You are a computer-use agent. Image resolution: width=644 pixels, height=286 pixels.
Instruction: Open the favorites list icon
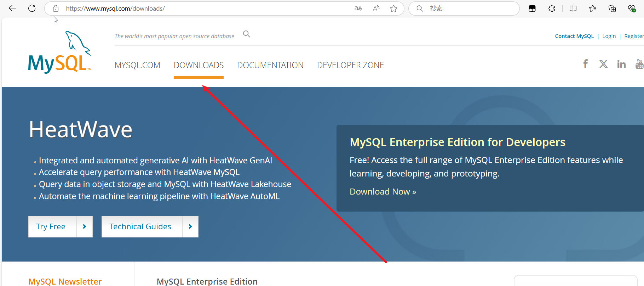click(x=593, y=9)
